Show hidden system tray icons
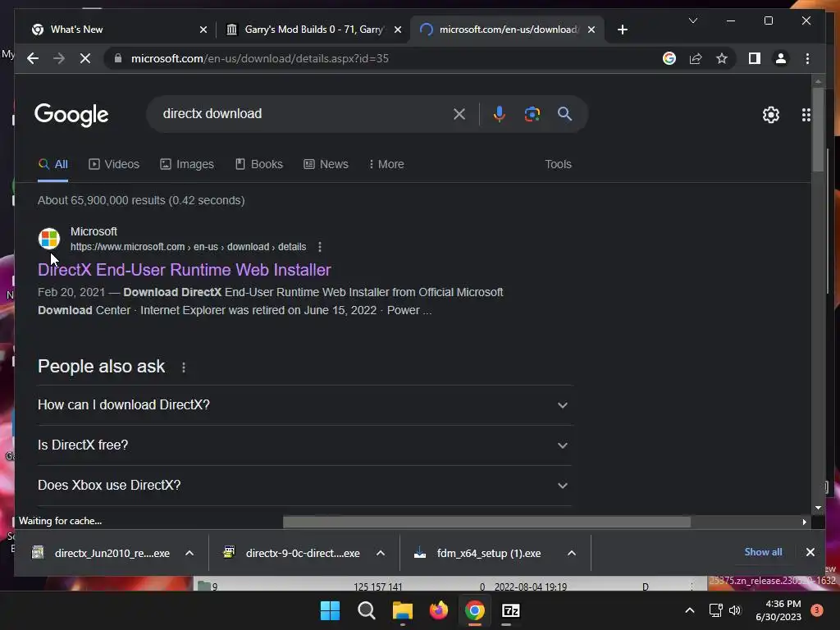 coord(689,610)
